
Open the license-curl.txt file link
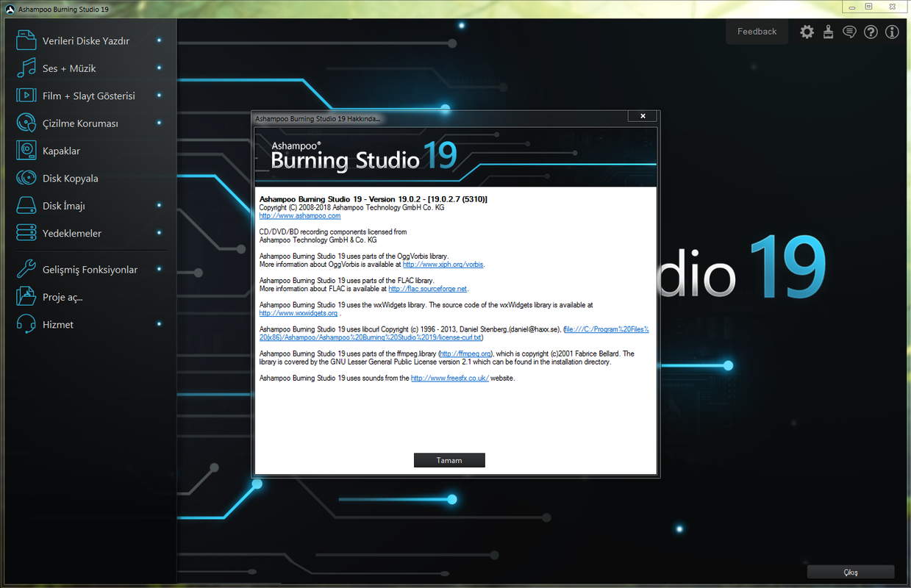tap(454, 333)
